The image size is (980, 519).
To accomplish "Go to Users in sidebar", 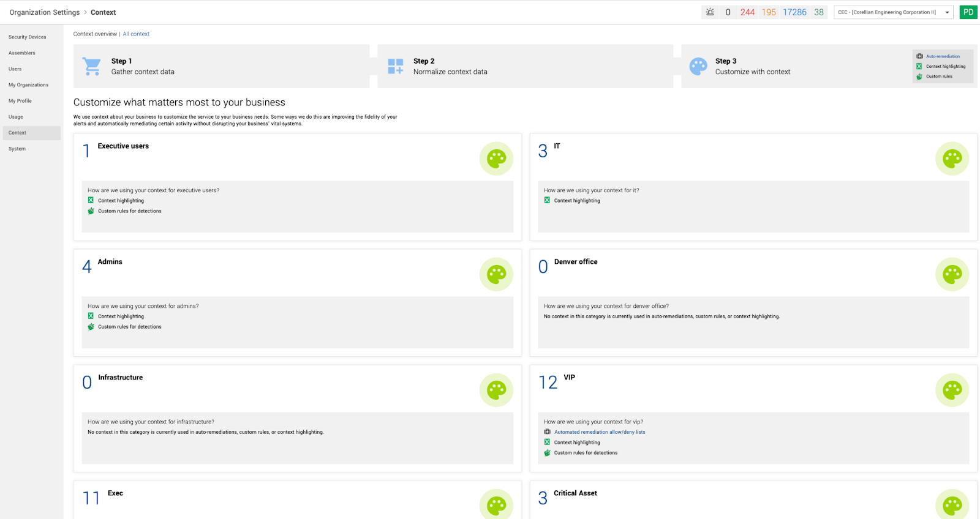I will (15, 69).
